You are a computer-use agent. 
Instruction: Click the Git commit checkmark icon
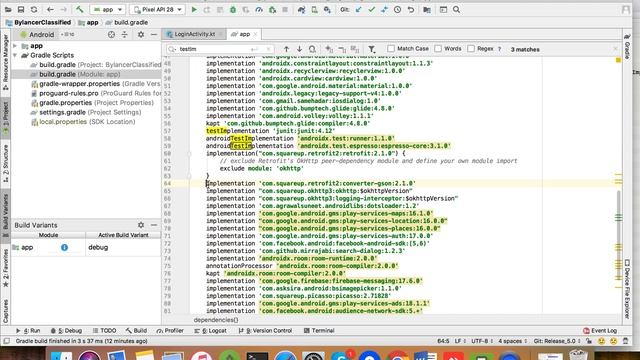pos(371,9)
